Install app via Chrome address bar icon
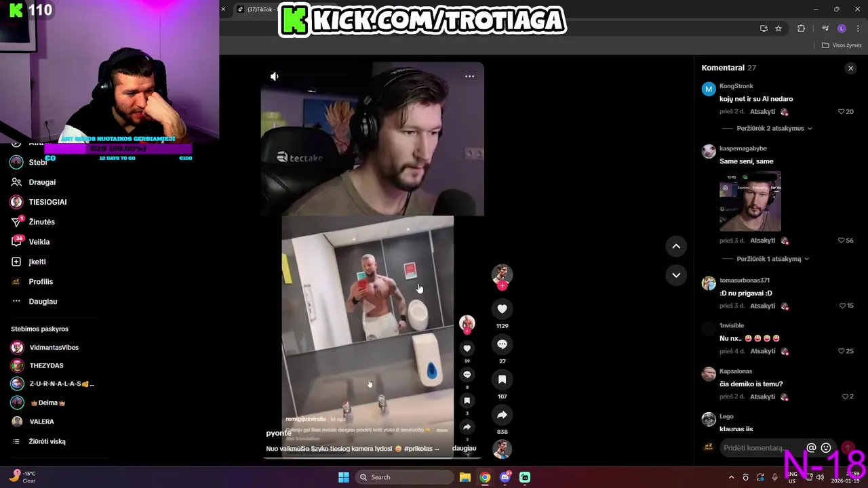868x488 pixels. click(x=764, y=28)
